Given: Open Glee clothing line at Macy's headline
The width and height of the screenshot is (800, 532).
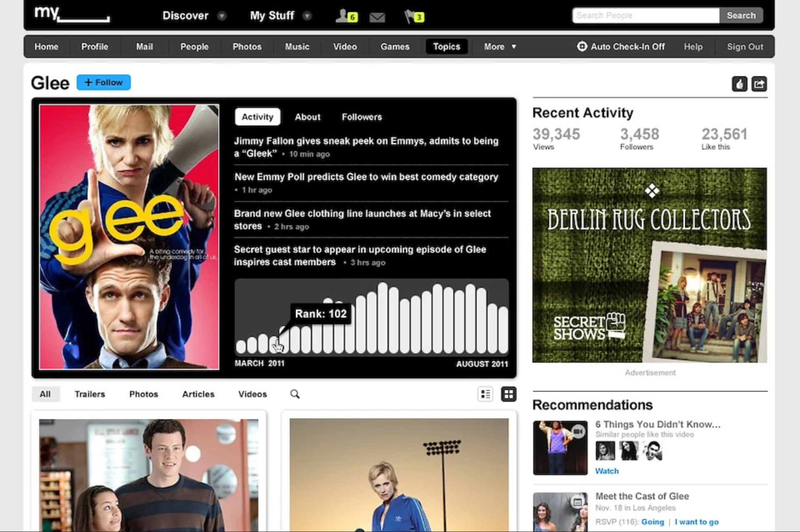Looking at the screenshot, I should (x=362, y=219).
